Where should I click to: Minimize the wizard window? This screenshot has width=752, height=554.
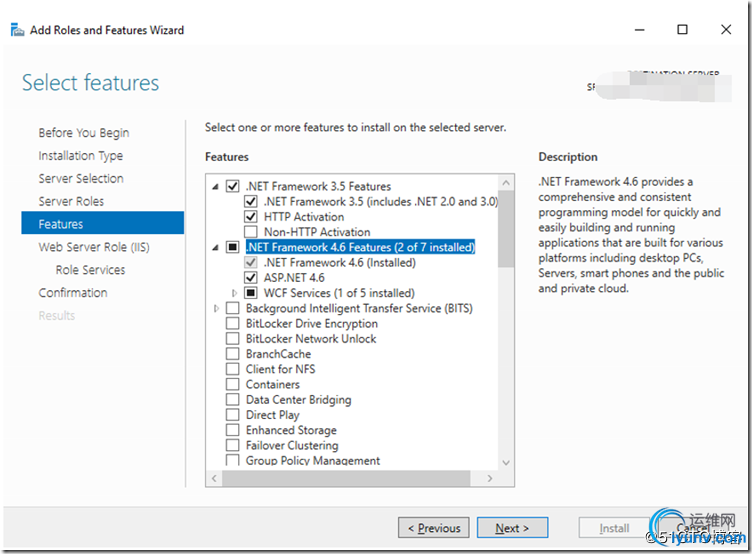640,30
